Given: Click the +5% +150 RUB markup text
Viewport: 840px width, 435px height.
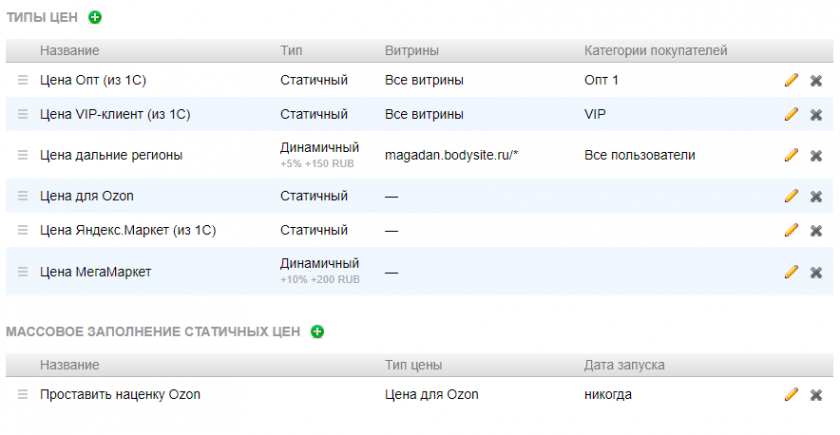Looking at the screenshot, I should pyautogui.click(x=317, y=164).
